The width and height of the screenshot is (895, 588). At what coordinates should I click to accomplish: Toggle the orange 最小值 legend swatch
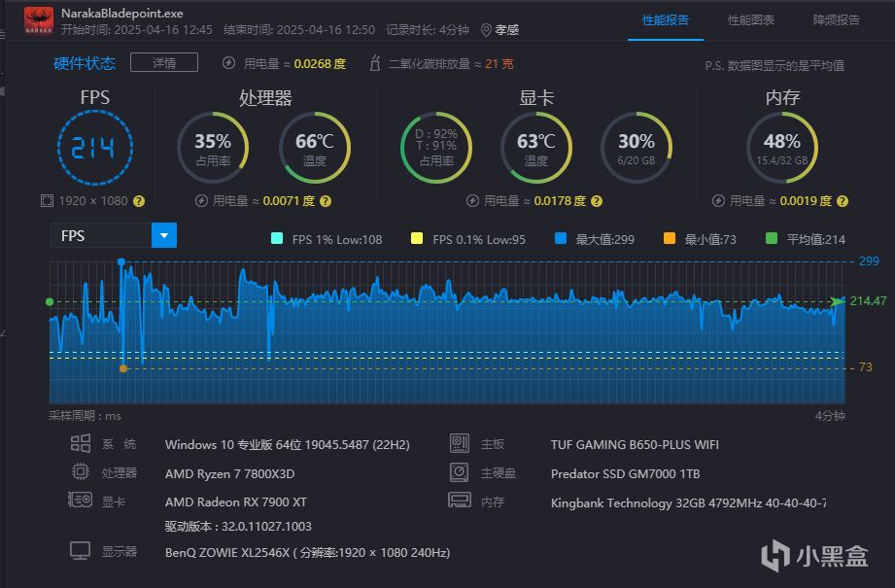(669, 239)
